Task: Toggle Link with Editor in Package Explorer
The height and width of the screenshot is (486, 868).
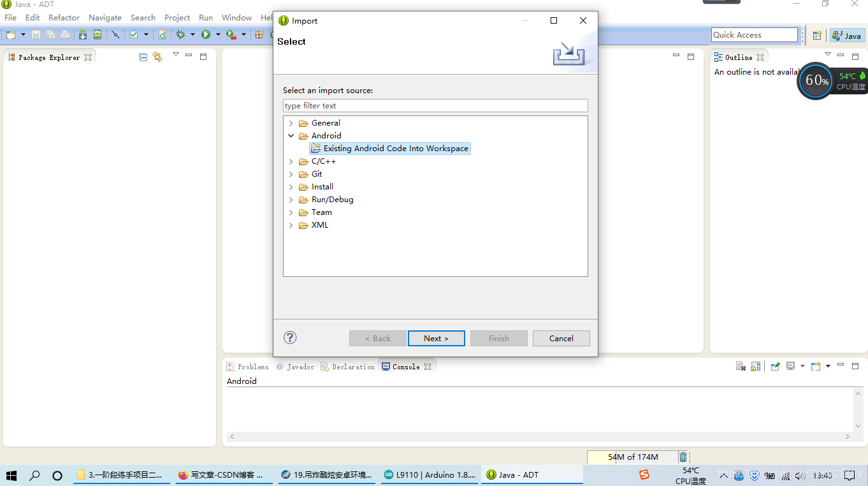Action: pos(157,57)
